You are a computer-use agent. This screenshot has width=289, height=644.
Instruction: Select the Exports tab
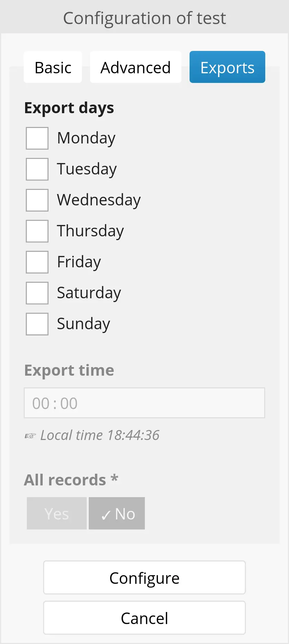[227, 67]
